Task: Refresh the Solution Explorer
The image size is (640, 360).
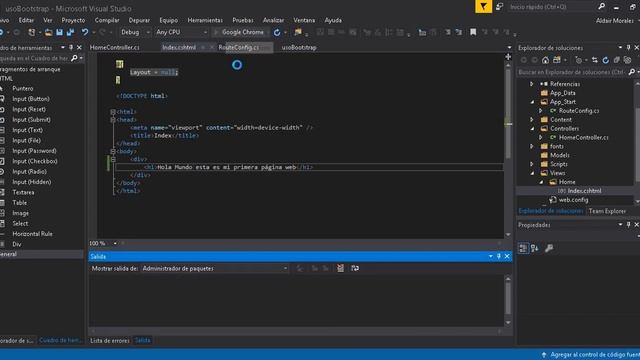Action: click(x=606, y=60)
